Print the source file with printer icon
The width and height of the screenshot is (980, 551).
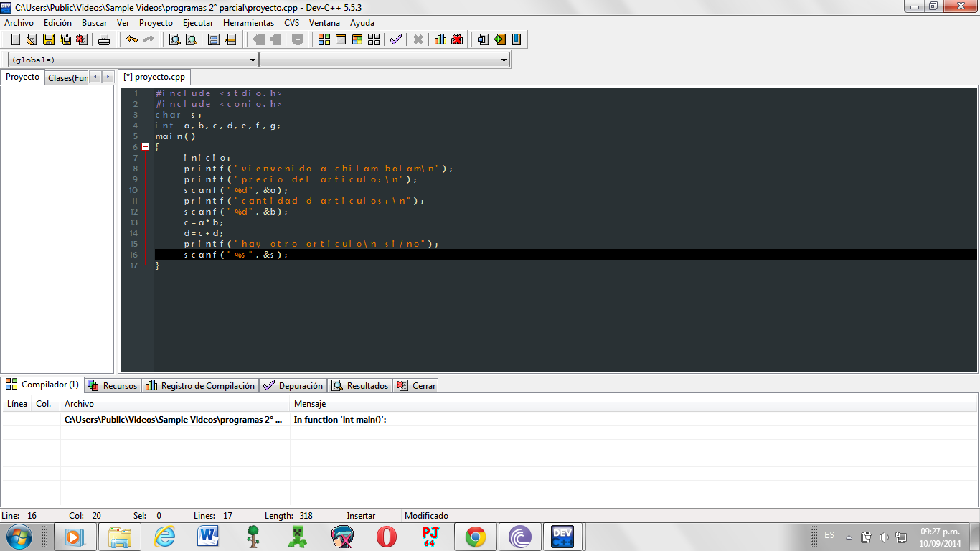[104, 39]
